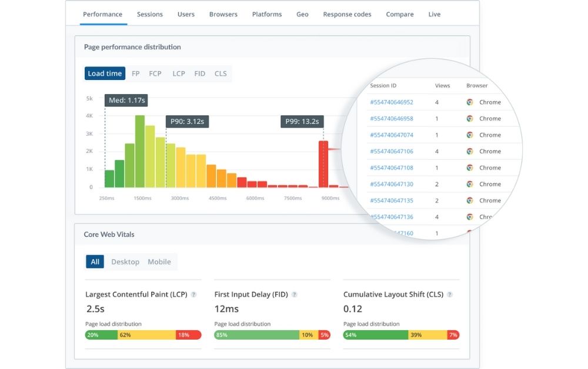Click the Chrome icon for session #554740647074
Viewport: 588px width, 369px height.
469,135
